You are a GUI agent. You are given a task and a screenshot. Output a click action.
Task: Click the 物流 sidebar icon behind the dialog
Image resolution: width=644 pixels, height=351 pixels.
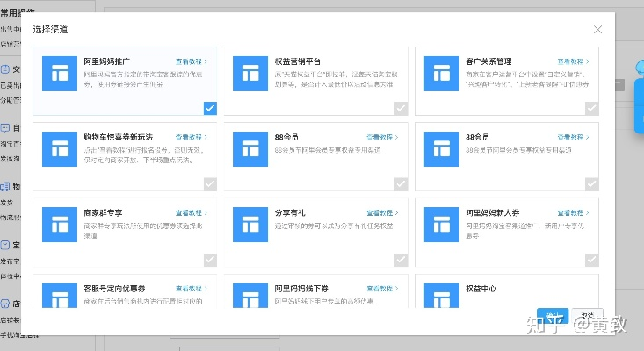coord(5,187)
